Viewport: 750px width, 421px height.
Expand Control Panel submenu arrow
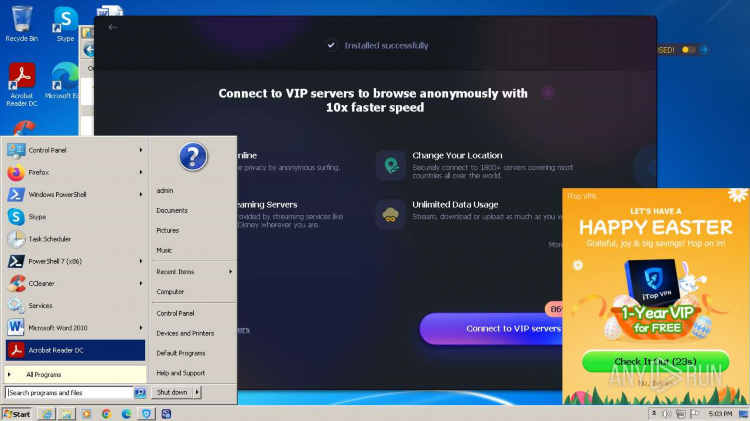141,150
